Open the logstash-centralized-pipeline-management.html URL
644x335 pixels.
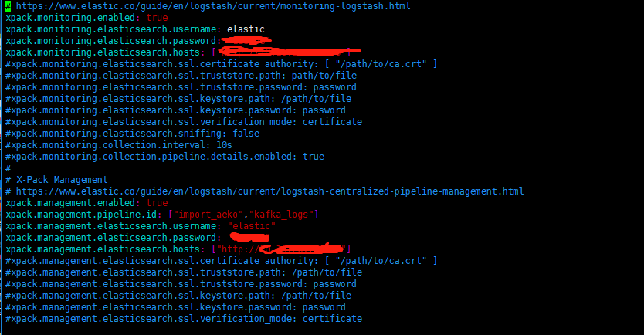point(269,191)
